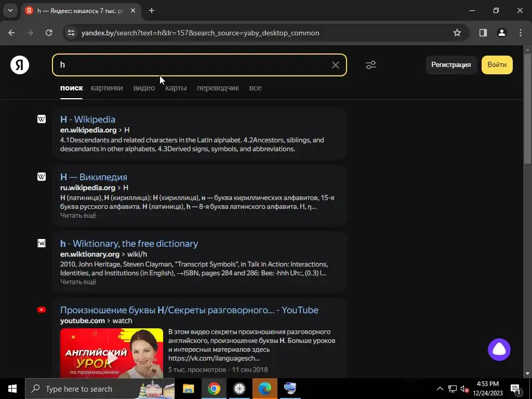Image resolution: width=532 pixels, height=399 pixels.
Task: Click scrollbar down arrow
Action: [527, 374]
